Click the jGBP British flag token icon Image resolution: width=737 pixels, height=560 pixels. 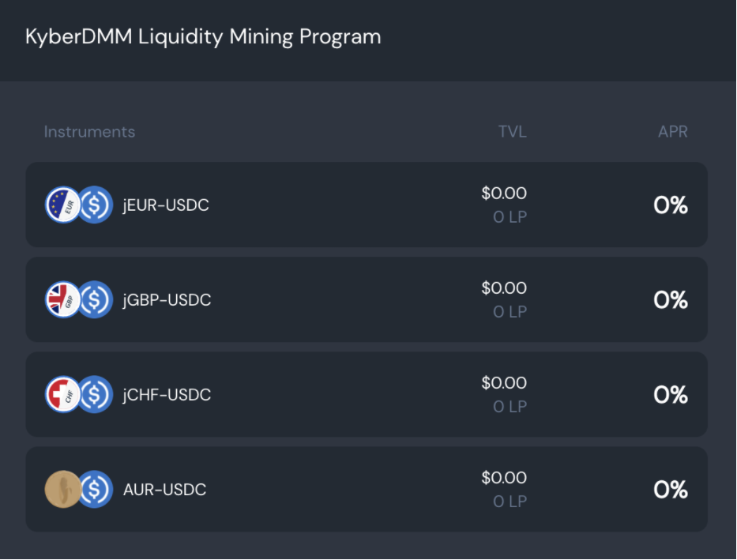[x=62, y=300]
